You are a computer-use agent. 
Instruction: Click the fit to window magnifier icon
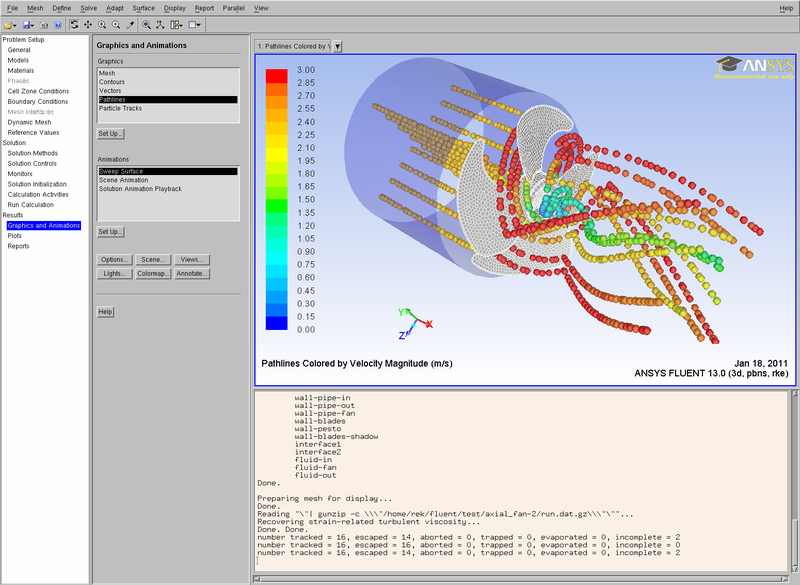147,23
